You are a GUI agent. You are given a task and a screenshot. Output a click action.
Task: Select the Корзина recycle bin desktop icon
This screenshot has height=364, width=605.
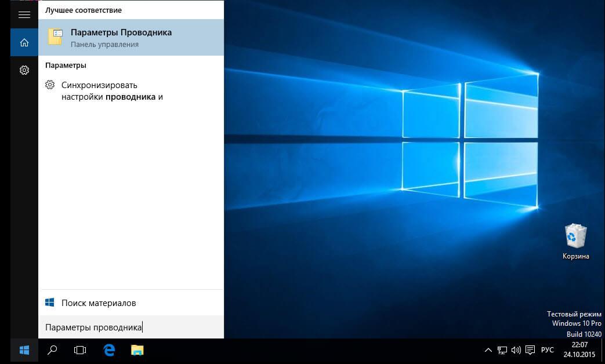tap(575, 242)
